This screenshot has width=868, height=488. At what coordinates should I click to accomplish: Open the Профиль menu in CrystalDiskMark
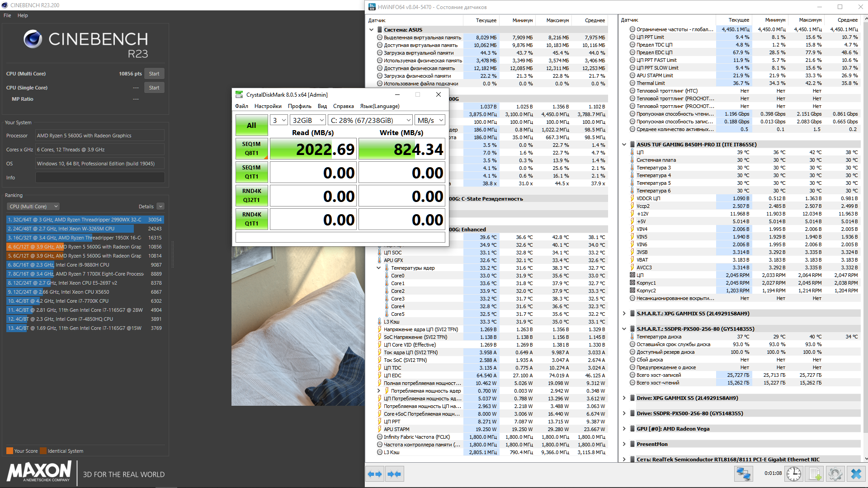pos(299,106)
